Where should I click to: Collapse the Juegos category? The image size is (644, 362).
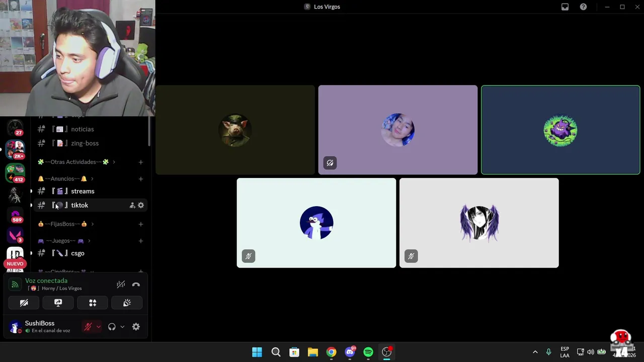(x=64, y=241)
